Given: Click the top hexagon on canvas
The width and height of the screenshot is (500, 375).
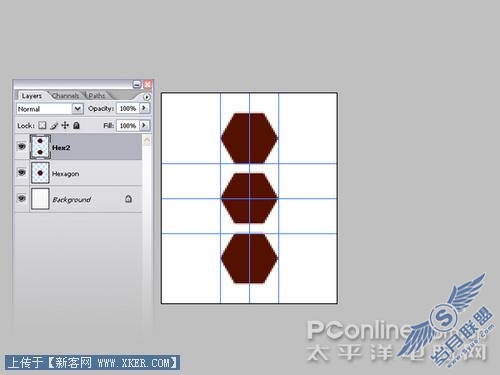Looking at the screenshot, I should [249, 138].
